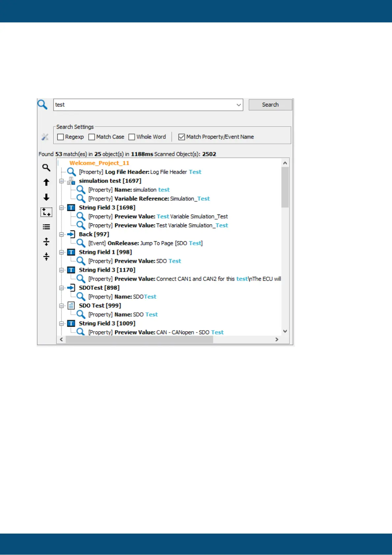Click the blue magnifier icon beside the search field
The image size is (392, 555).
(x=42, y=104)
